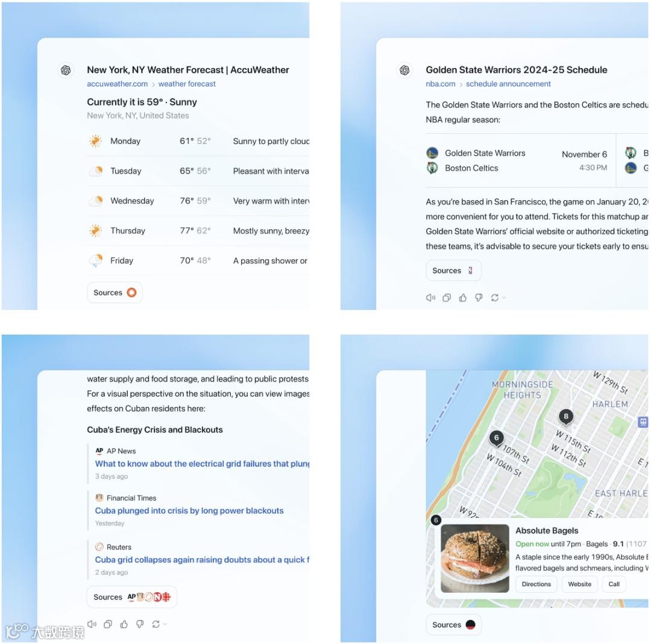The width and height of the screenshot is (651, 644).
Task: Open Sources button in Warriors schedule panel
Action: click(x=453, y=271)
